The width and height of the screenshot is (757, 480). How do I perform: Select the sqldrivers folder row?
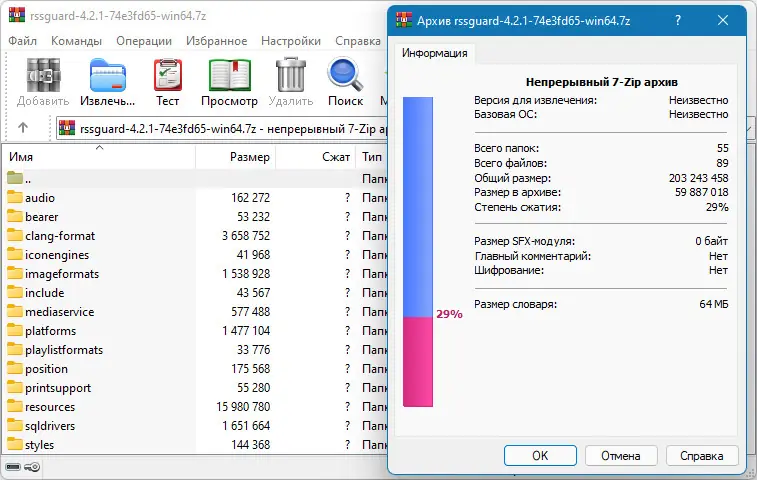click(x=195, y=425)
